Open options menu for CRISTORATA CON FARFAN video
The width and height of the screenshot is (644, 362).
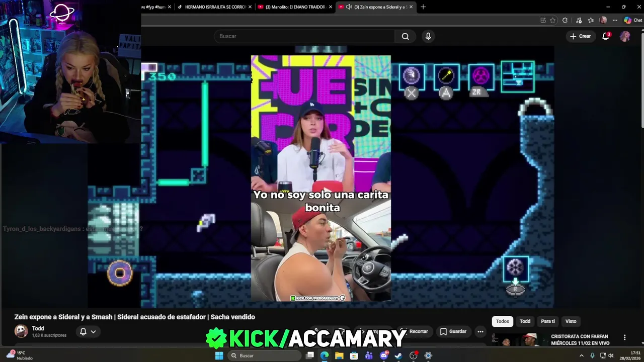pos(624,337)
